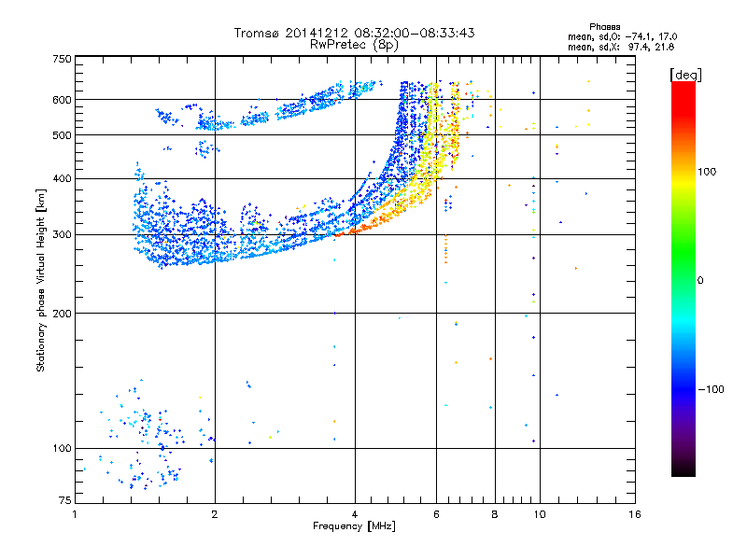Select the 'mean, sd,O: -74.1, 17.0' text
This screenshot has width=747, height=560.
tap(622, 36)
